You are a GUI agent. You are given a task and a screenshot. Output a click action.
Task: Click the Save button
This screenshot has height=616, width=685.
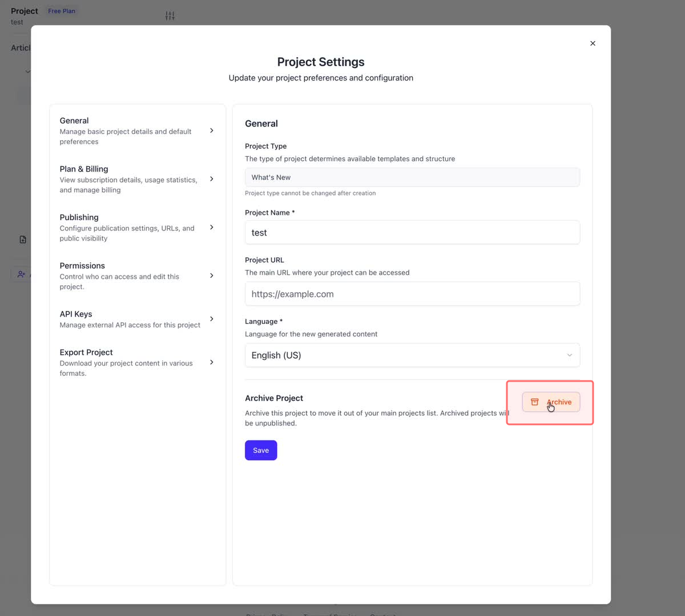tap(261, 451)
